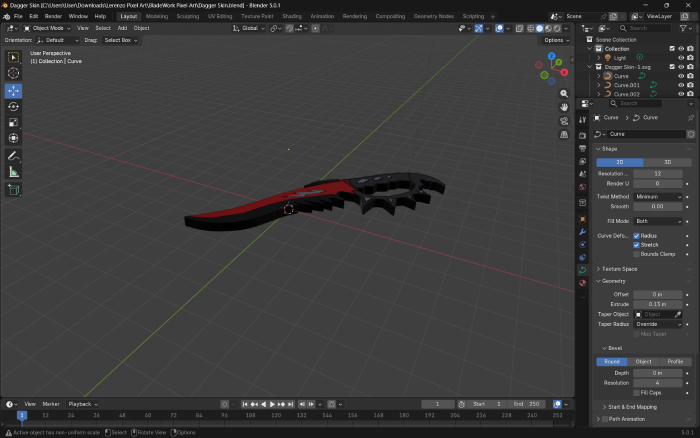Open the Fill Mode Both dropdown
Screen dimensions: 700x438
(658, 221)
